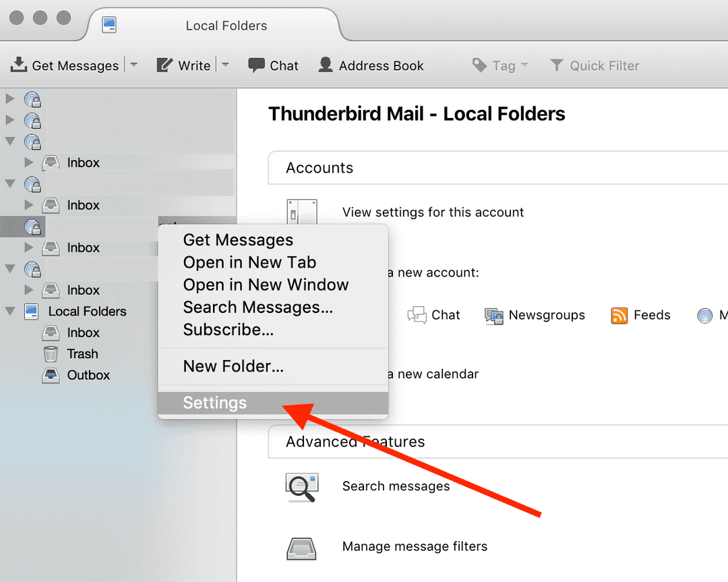The width and height of the screenshot is (728, 582).
Task: Expand the first account in folder tree
Action: [x=9, y=98]
